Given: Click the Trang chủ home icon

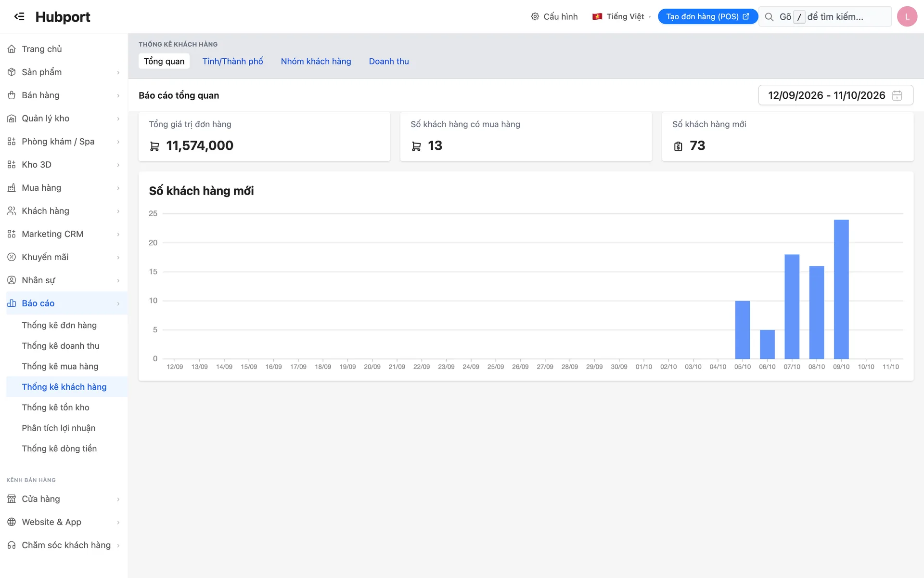Looking at the screenshot, I should click(12, 49).
